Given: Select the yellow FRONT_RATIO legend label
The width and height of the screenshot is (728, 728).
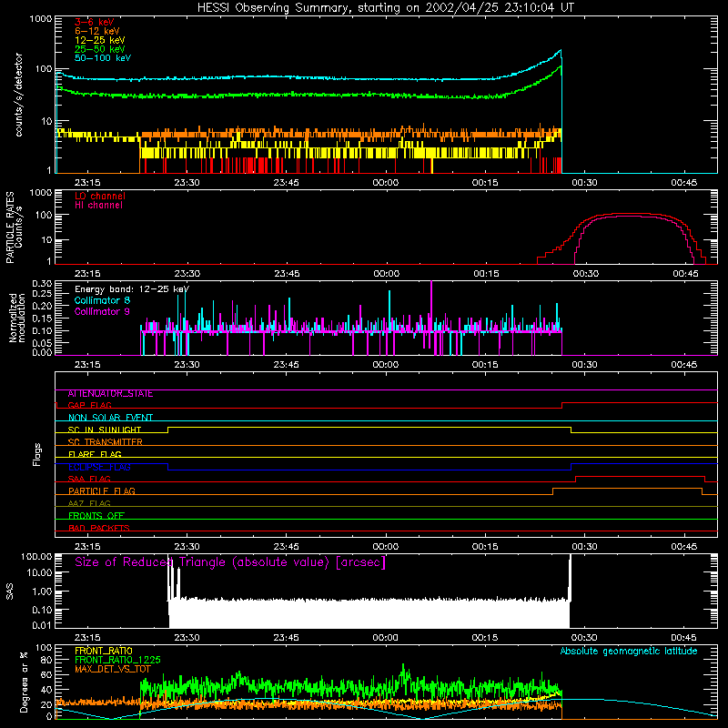Looking at the screenshot, I should pos(104,651).
